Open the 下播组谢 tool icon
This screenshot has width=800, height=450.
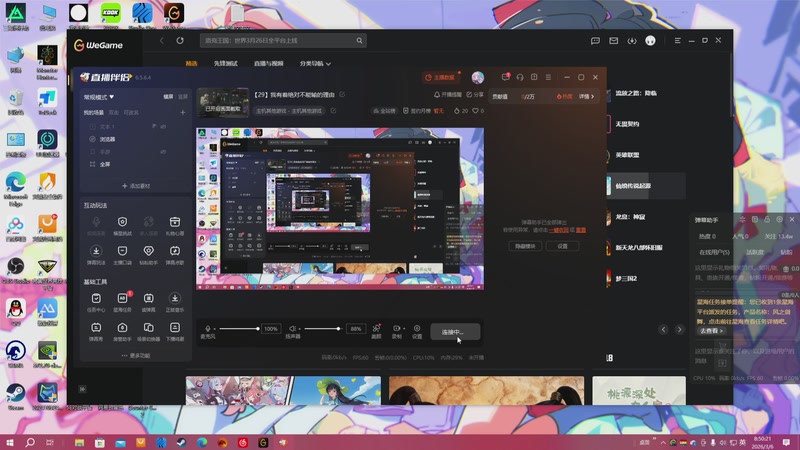(x=174, y=328)
